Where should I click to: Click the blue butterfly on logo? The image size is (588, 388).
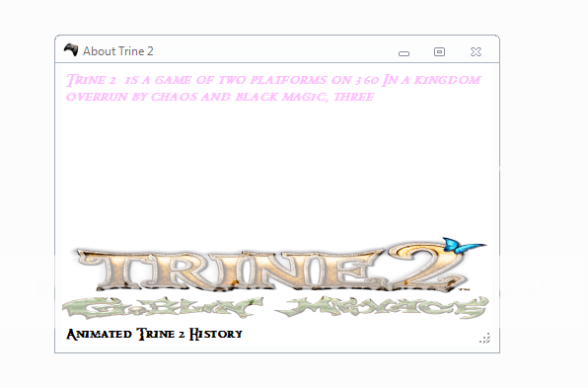point(464,246)
